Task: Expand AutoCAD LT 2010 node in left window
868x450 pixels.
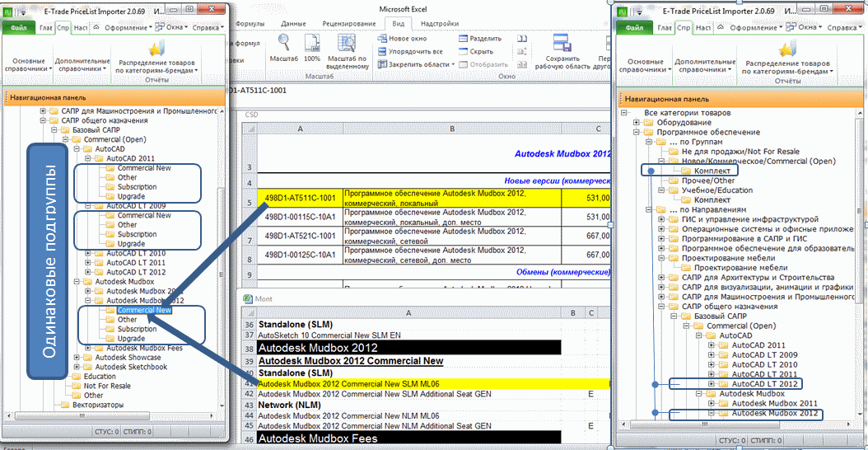Action: [88, 253]
